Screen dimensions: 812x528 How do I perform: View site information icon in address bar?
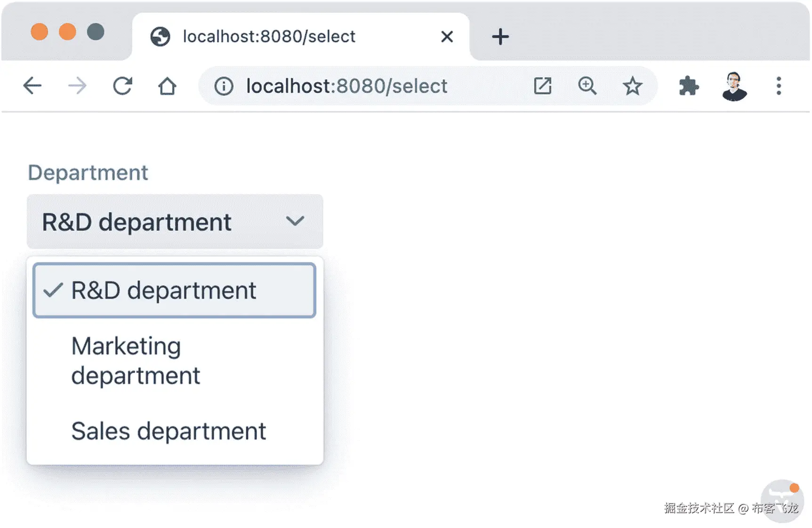(x=224, y=86)
